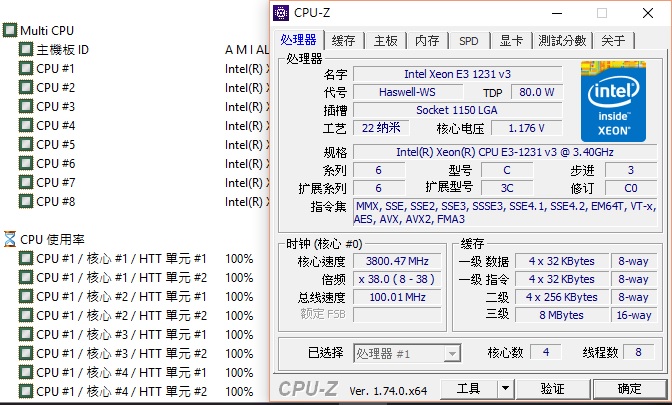Open the SPD tab

point(469,41)
